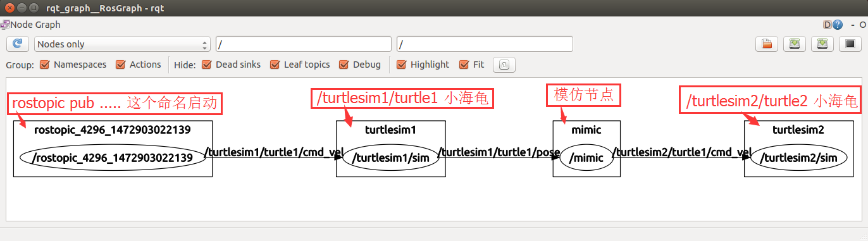Open the blue help question mark icon

(x=838, y=25)
